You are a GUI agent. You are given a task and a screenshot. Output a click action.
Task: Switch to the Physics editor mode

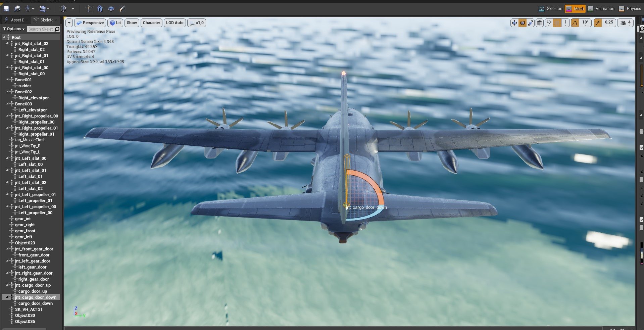click(x=630, y=9)
